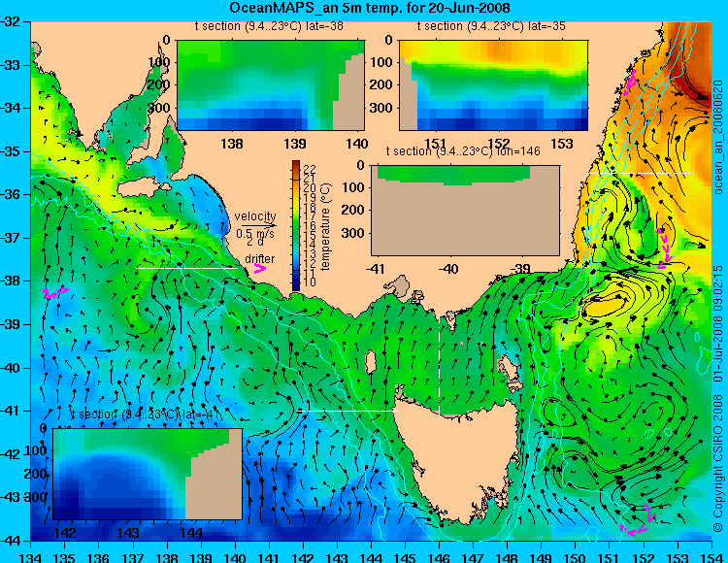Click the '134' longitude axis label
Image resolution: width=728 pixels, height=563 pixels.
(x=30, y=557)
